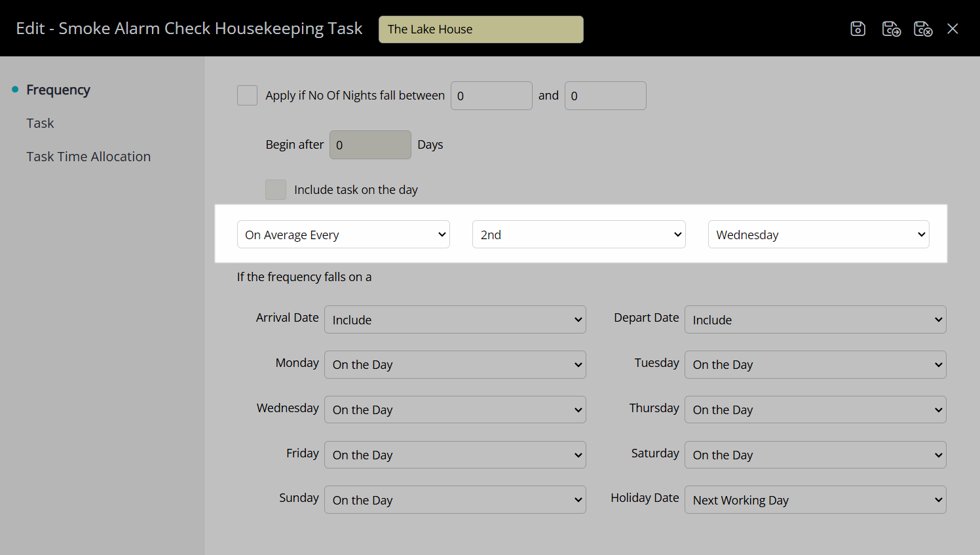Expand the Depart Date dropdown
Viewport: 980px width, 555px height.
tap(815, 320)
